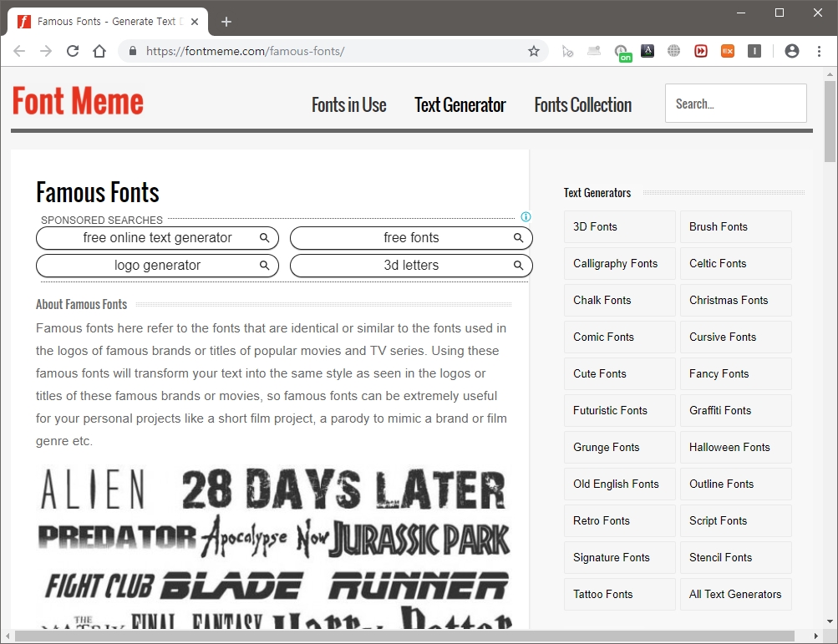Click search icon in '3d letters' pill
Viewport: 838px width, 644px height.
(x=518, y=266)
